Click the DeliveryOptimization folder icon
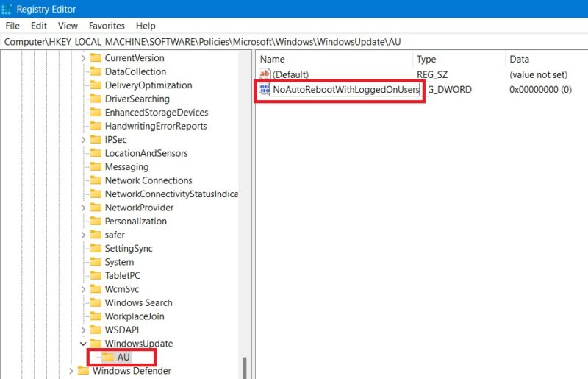 tap(96, 85)
